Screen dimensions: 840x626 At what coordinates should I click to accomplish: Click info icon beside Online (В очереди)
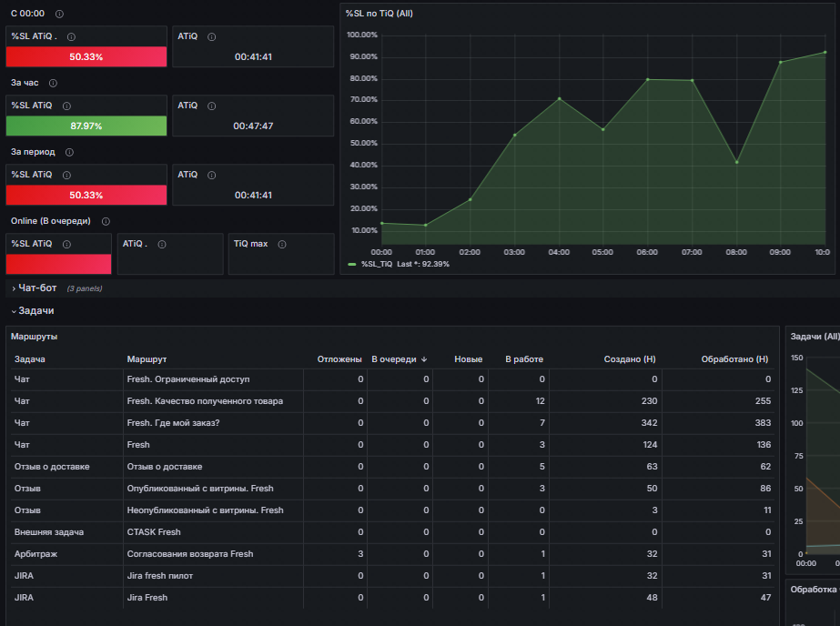(106, 221)
